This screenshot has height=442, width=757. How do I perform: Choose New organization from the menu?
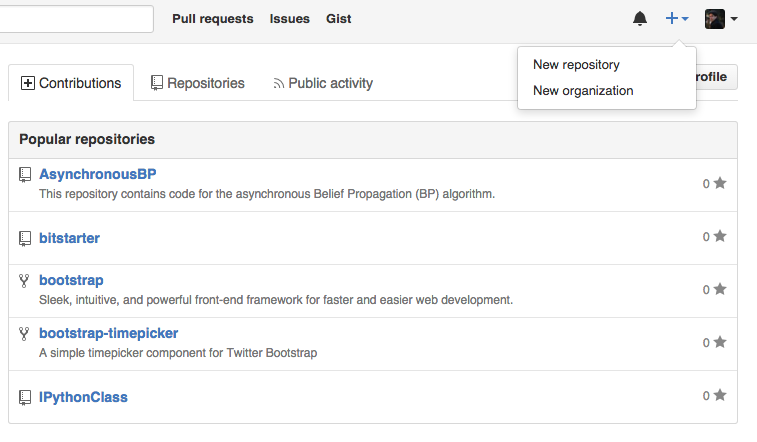(x=583, y=91)
